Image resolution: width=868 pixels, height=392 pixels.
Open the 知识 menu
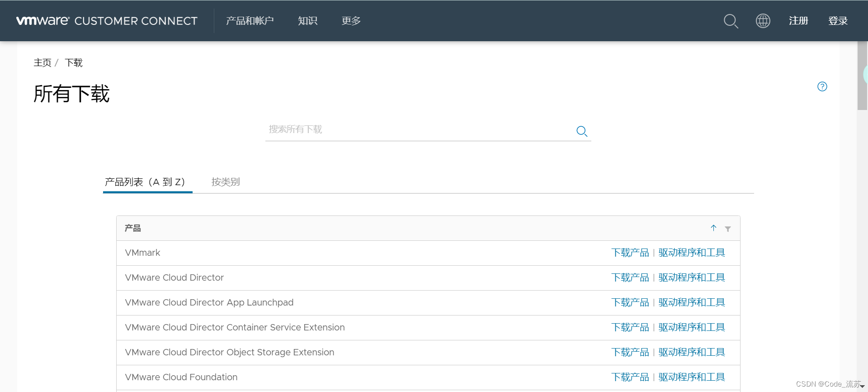(x=308, y=21)
